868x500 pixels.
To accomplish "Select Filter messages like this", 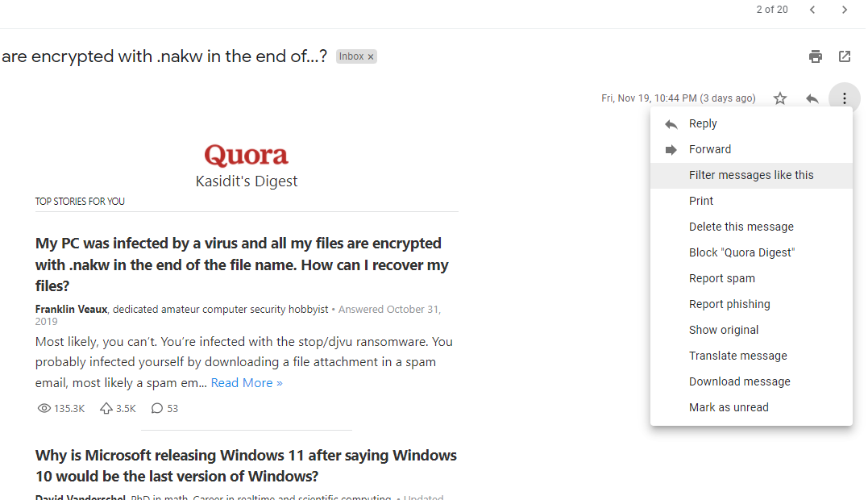I will click(751, 175).
